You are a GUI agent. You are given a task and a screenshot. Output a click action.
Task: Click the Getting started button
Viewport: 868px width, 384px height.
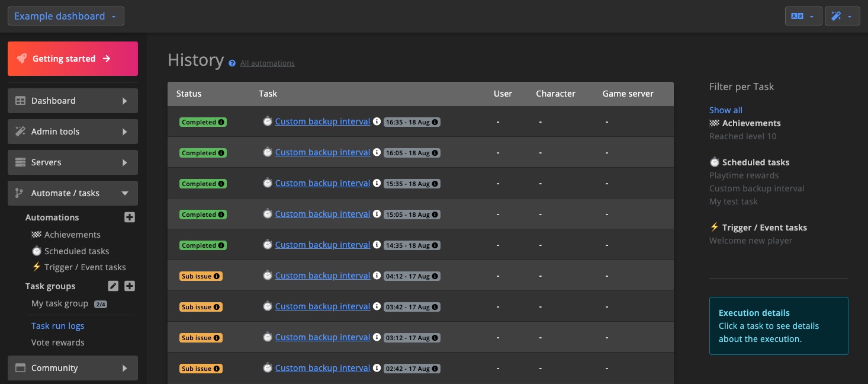(72, 59)
